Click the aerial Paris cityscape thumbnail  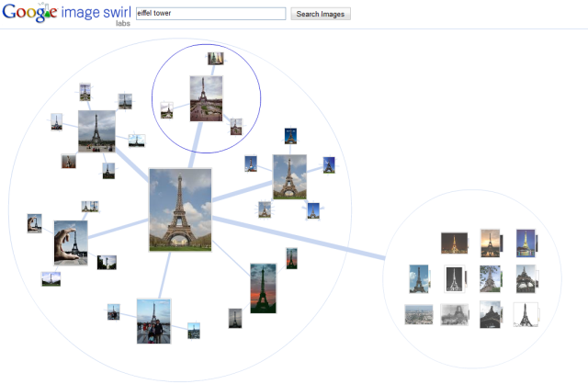(418, 314)
